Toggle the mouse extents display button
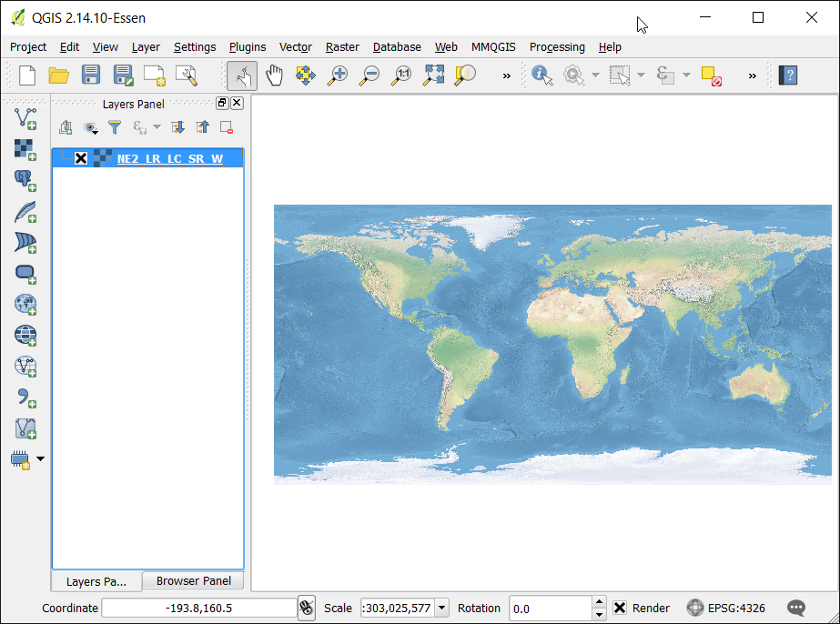The image size is (840, 624). 307,608
